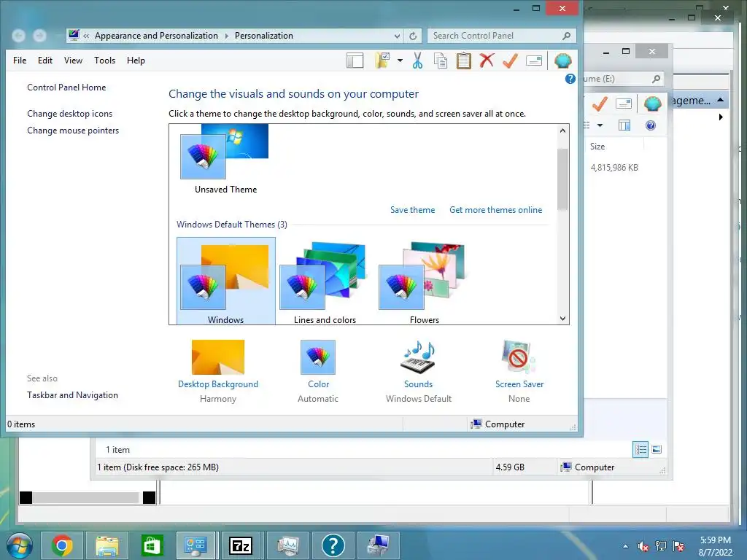Image resolution: width=747 pixels, height=560 pixels.
Task: Click Rename icon in the background window
Action: (624, 104)
